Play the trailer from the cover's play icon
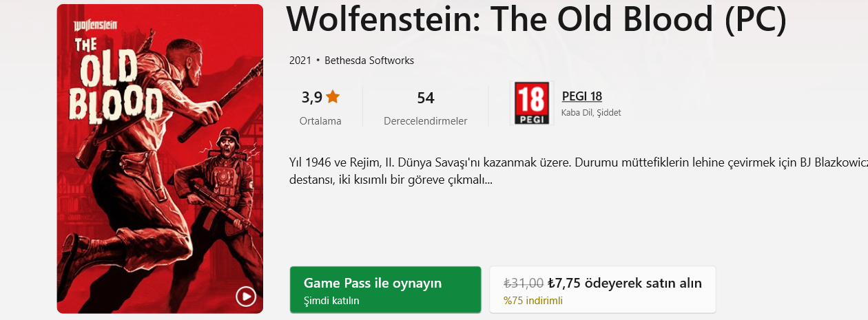 [x=246, y=297]
